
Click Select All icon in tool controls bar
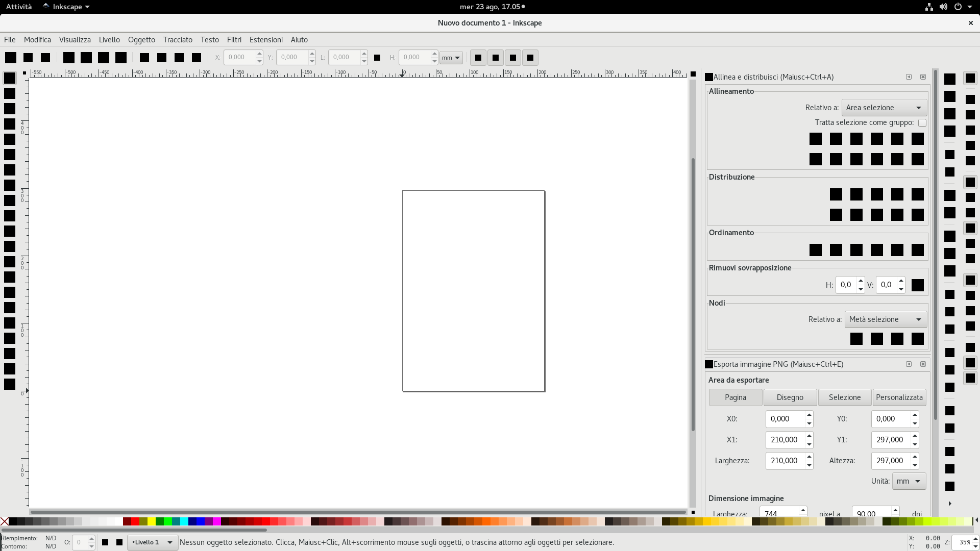[x=11, y=58]
